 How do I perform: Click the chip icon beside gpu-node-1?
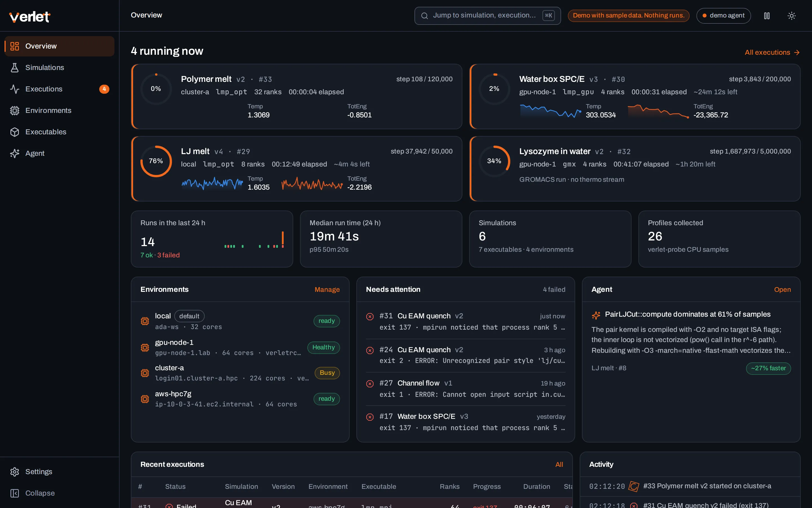145,347
